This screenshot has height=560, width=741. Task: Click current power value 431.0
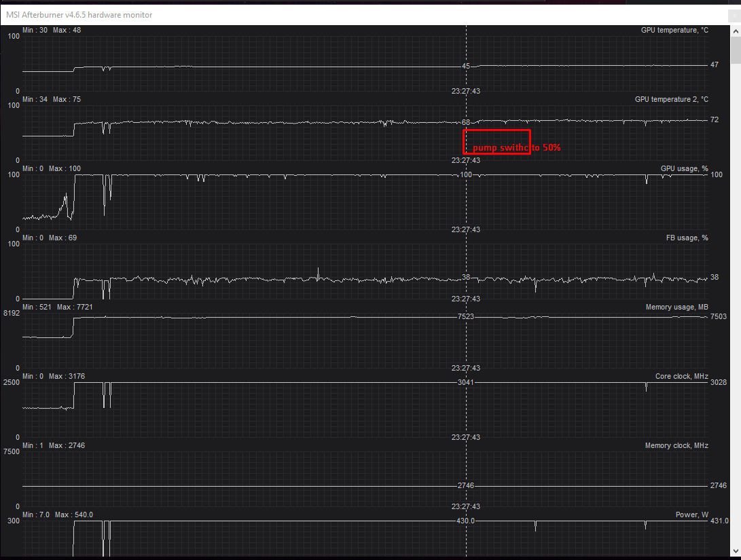[719, 521]
